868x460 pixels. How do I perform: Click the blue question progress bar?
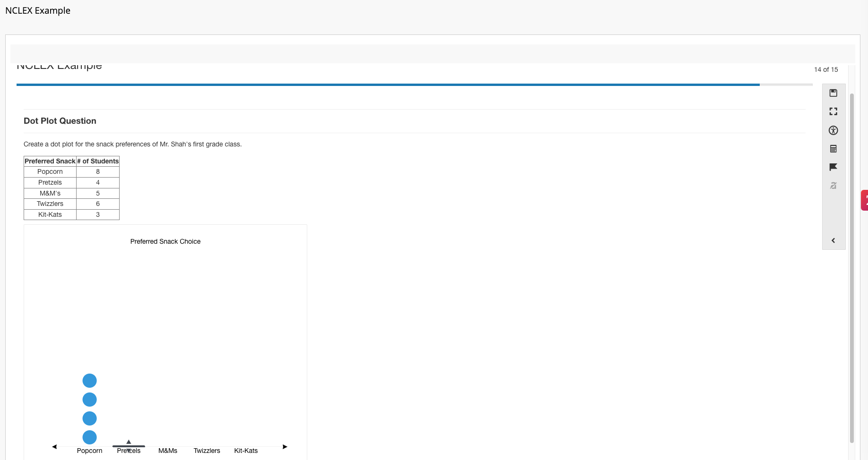(388, 85)
